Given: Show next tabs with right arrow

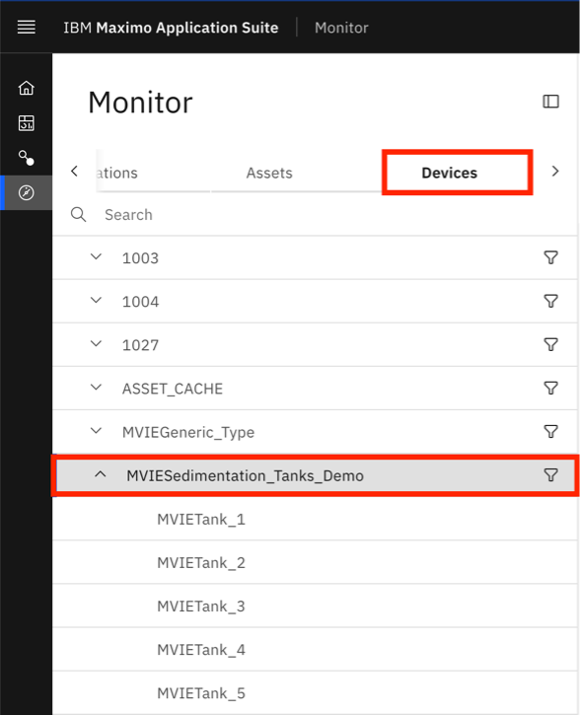Looking at the screenshot, I should pyautogui.click(x=555, y=171).
